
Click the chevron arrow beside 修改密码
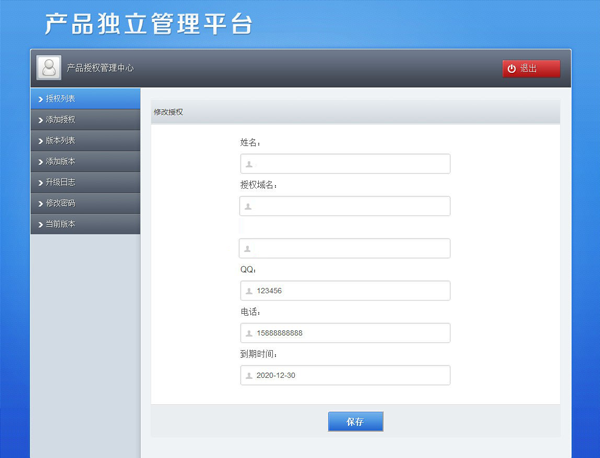point(41,204)
